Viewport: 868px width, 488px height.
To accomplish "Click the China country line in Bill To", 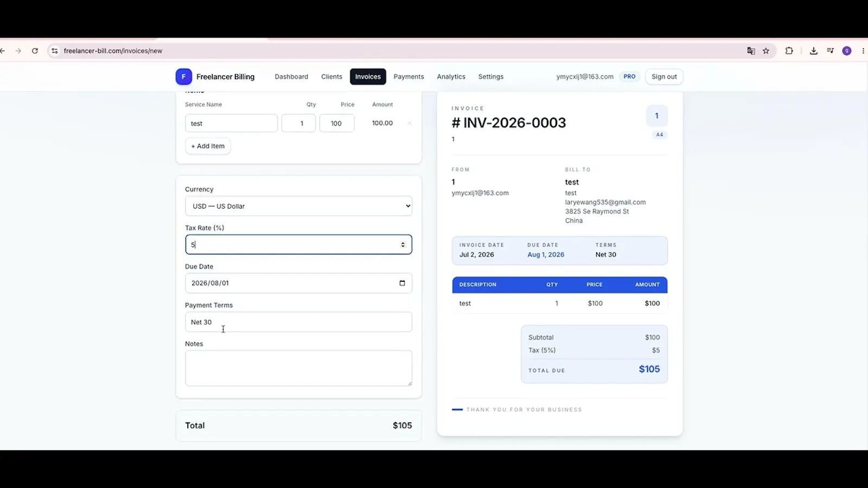I will click(574, 221).
